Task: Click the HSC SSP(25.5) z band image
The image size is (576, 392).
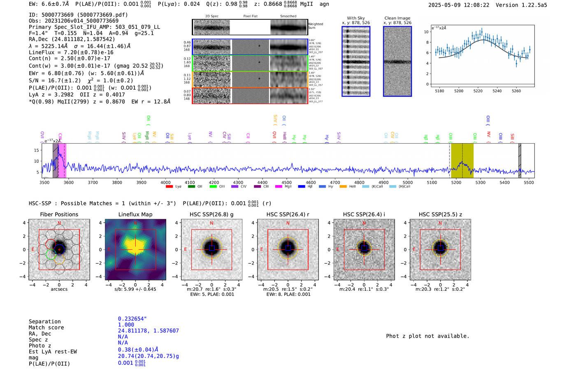Action: point(440,250)
